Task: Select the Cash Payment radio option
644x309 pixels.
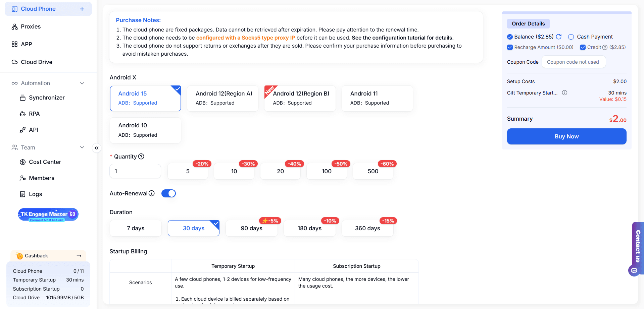Action: [571, 37]
